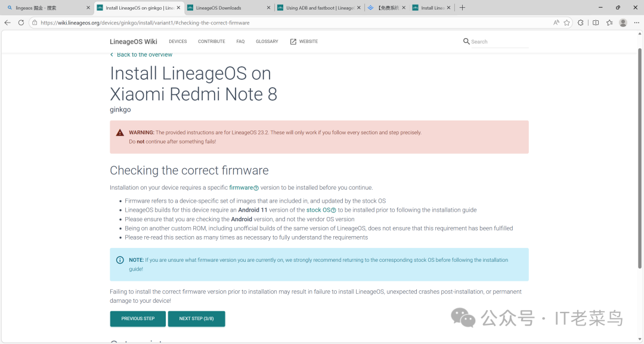Close the LineageOS Downloads tab
Viewport: 644px width, 344px height.
click(x=268, y=7)
